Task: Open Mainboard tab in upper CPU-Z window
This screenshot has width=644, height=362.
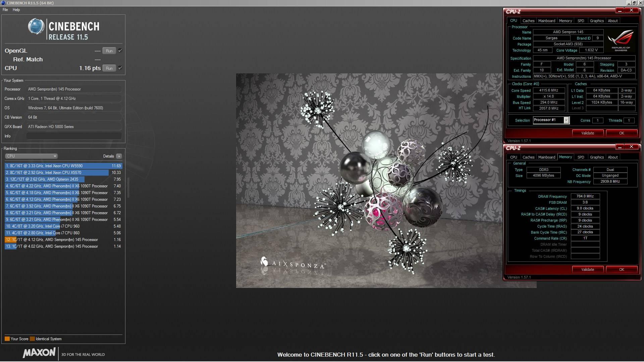Action: 546,21
